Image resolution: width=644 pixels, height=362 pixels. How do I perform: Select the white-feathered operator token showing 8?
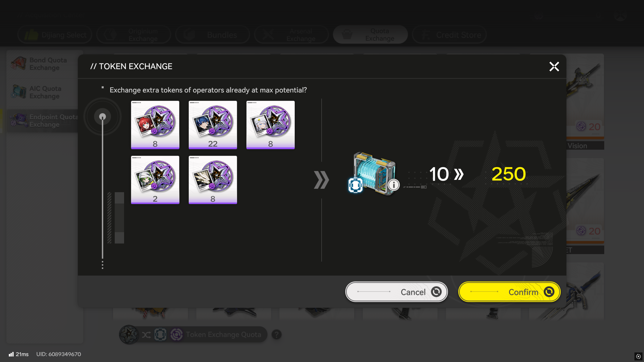[213, 180]
